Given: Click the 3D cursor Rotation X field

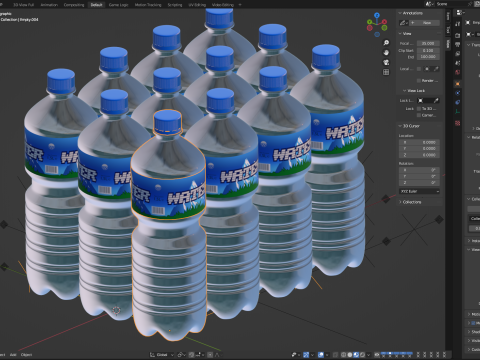Looking at the screenshot, I should tap(419, 170).
